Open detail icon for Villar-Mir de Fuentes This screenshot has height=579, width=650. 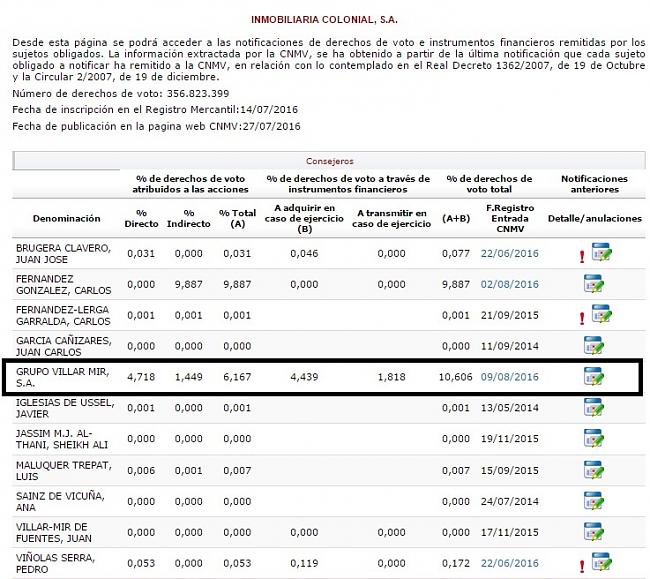594,532
